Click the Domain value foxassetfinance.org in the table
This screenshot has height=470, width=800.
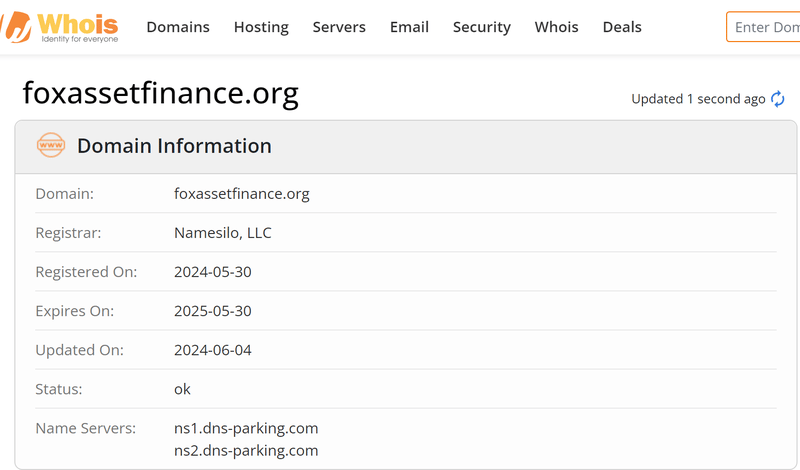tap(242, 194)
